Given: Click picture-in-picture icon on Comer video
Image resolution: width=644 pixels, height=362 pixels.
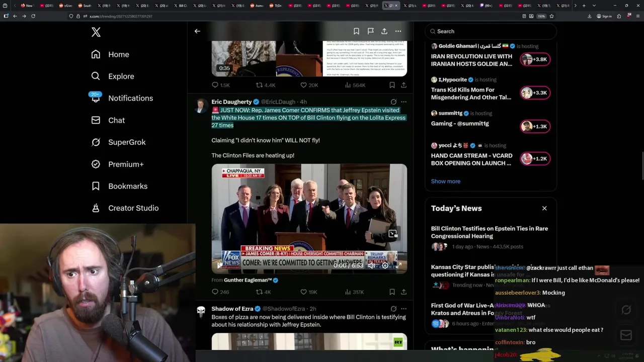Looking at the screenshot, I should 393,233.
